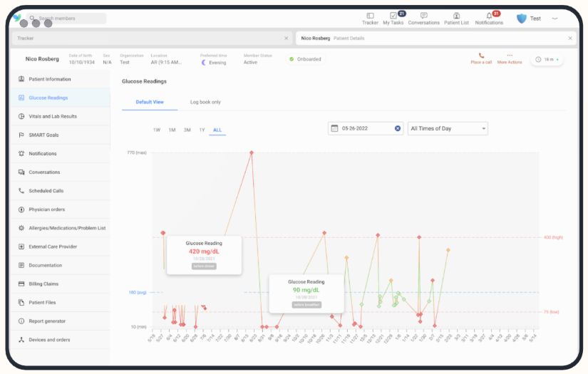Expand the Test user profile menu
Viewport: 588px width, 374px height.
(x=555, y=19)
